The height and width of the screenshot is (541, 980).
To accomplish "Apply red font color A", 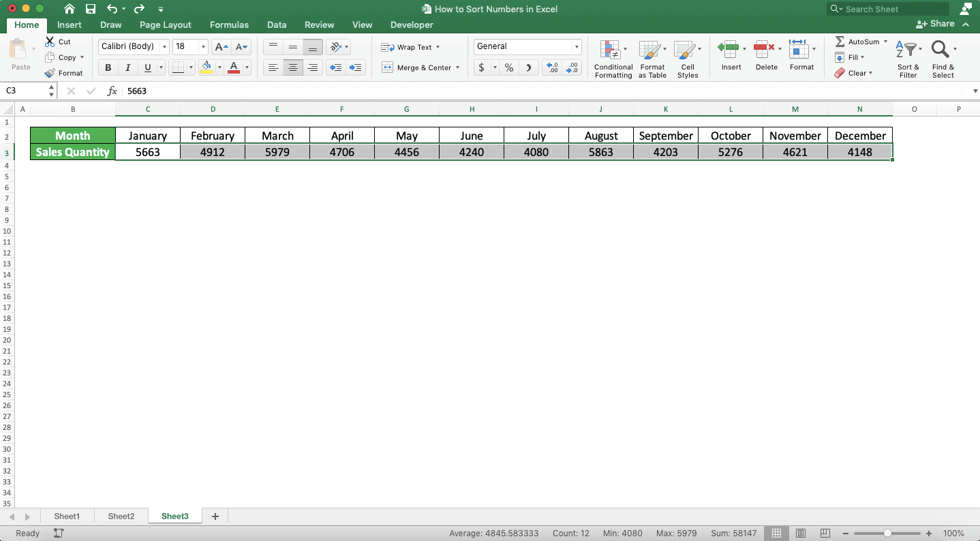I will click(x=234, y=67).
